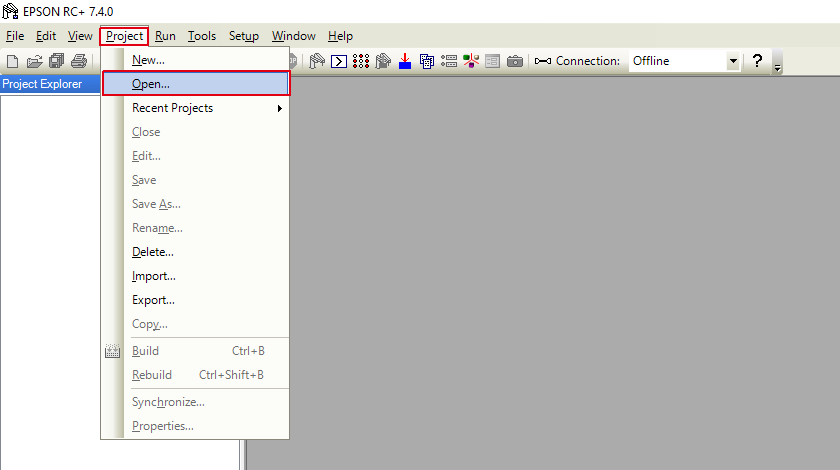
Task: Click the Build calendar icon in menu
Action: click(x=112, y=351)
